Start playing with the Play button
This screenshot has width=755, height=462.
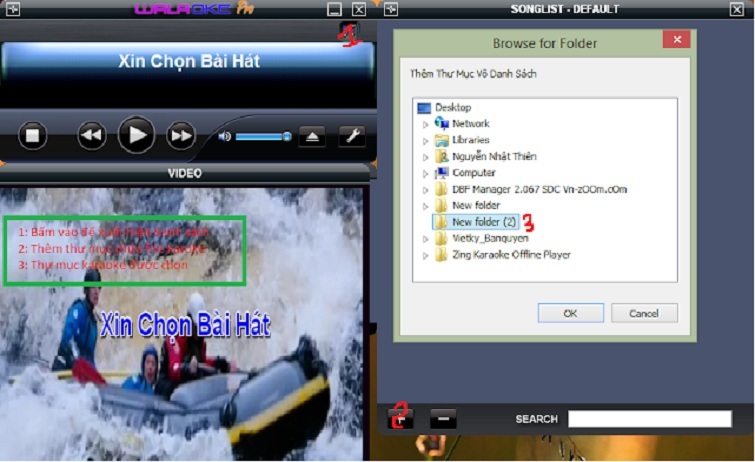pyautogui.click(x=136, y=135)
